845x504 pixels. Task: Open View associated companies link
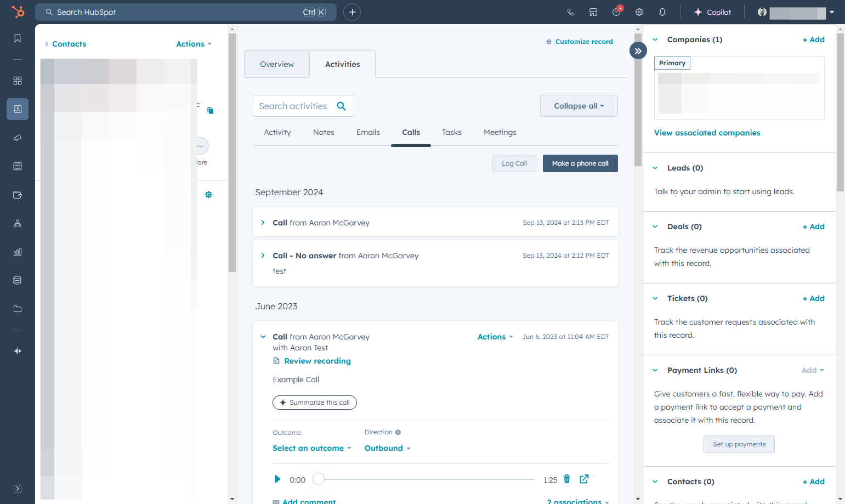[x=707, y=133]
